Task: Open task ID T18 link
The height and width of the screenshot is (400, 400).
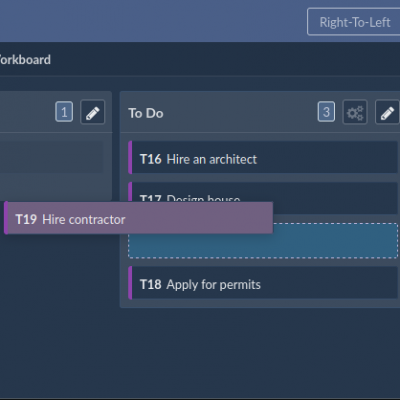Action: tap(151, 285)
